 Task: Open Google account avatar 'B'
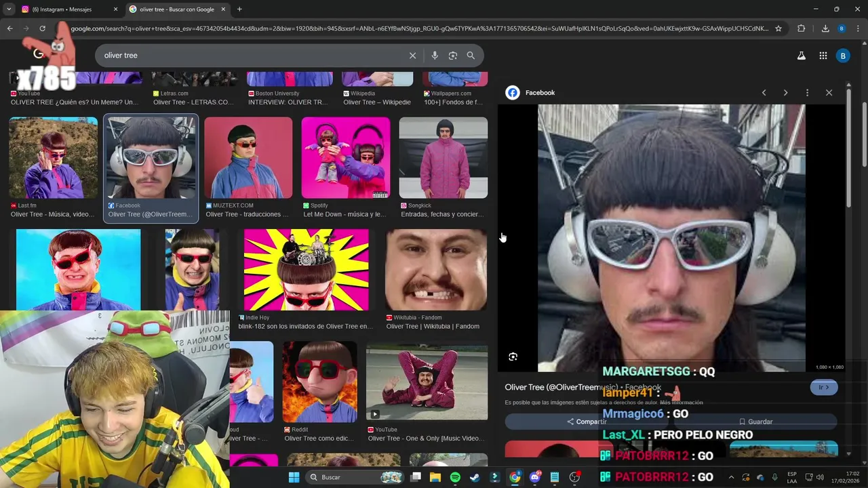[x=843, y=56]
